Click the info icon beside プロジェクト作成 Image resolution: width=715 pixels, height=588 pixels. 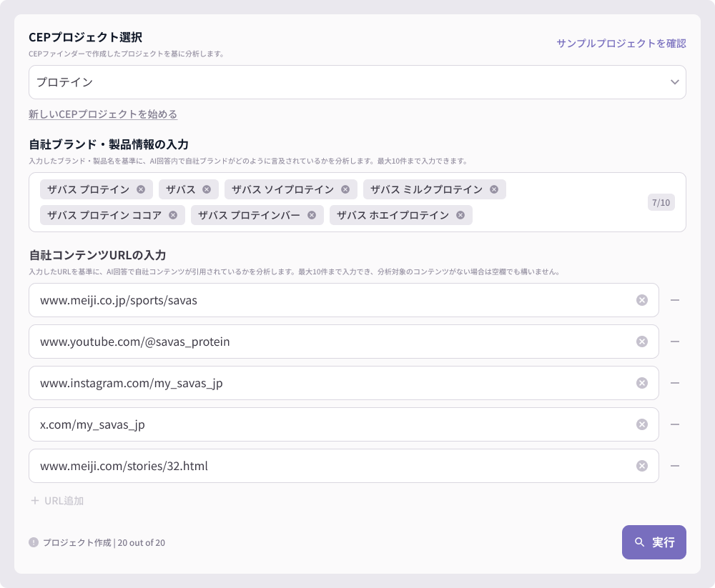[x=34, y=542]
